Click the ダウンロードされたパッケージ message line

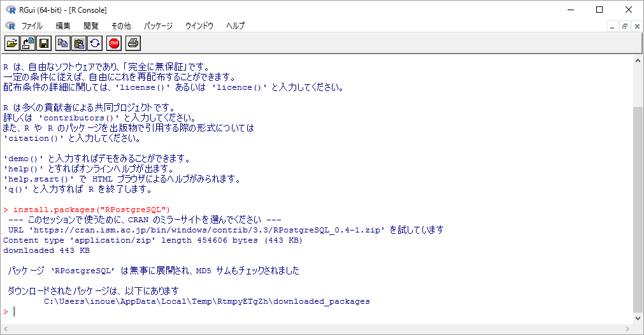click(93, 291)
